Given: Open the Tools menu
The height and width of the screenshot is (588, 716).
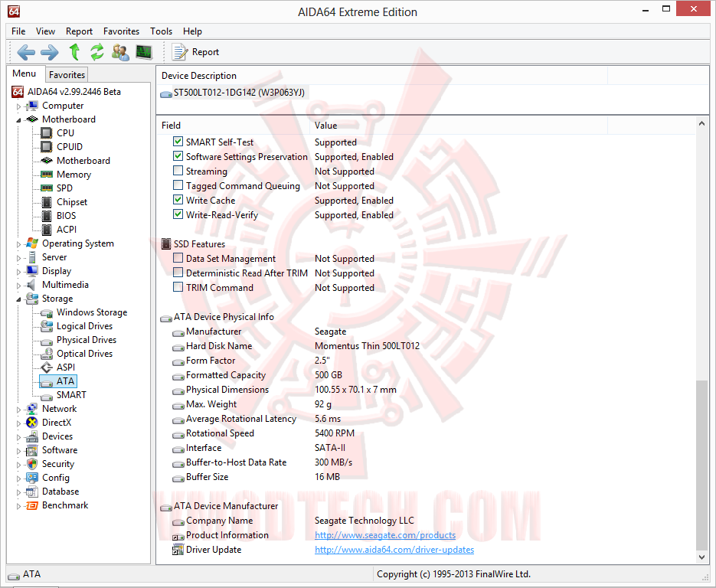Looking at the screenshot, I should point(161,31).
